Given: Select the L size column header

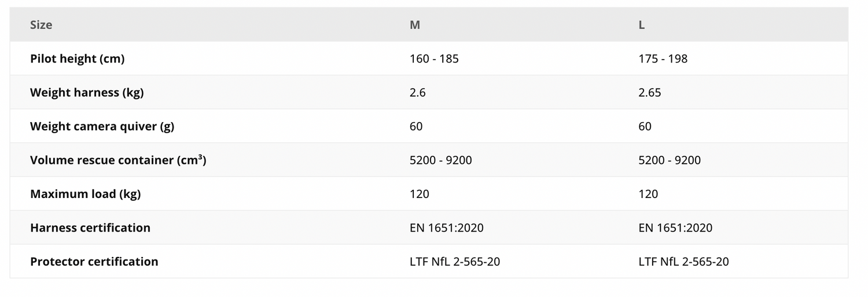Looking at the screenshot, I should tap(642, 25).
